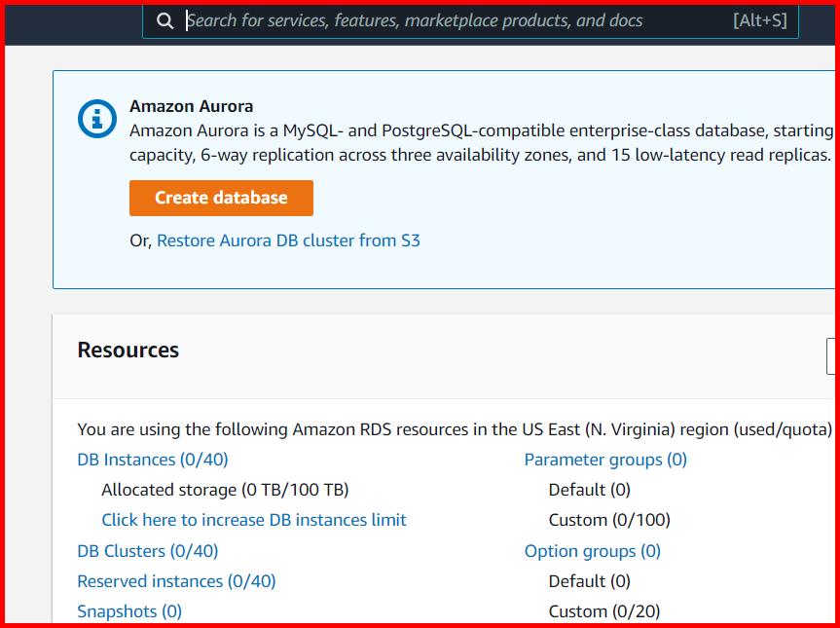Select the Resources section heading
This screenshot has height=628, width=840.
pyautogui.click(x=128, y=350)
